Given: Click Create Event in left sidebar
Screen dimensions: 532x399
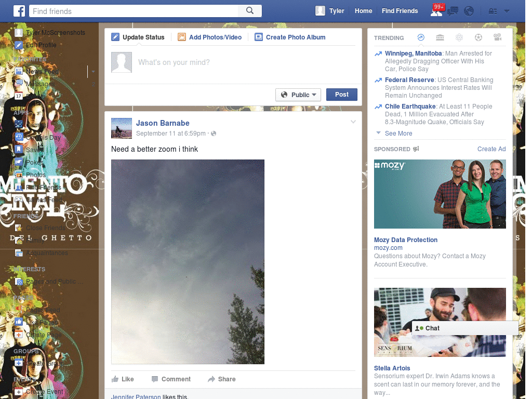Looking at the screenshot, I should [x=45, y=392].
